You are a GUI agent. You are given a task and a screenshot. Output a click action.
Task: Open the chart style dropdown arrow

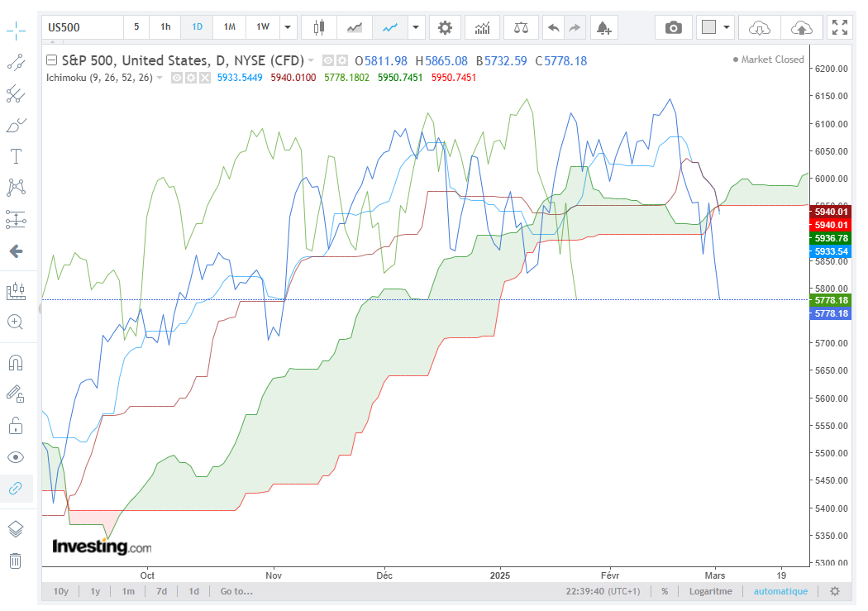[416, 27]
